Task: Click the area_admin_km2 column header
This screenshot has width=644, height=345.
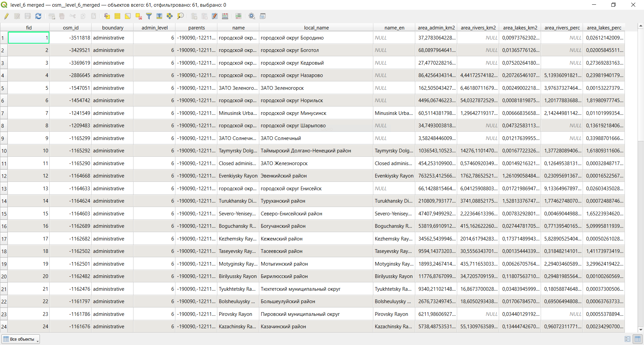Action: (x=436, y=27)
